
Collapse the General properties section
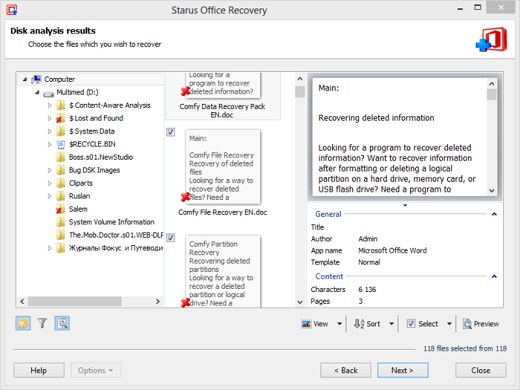point(494,214)
